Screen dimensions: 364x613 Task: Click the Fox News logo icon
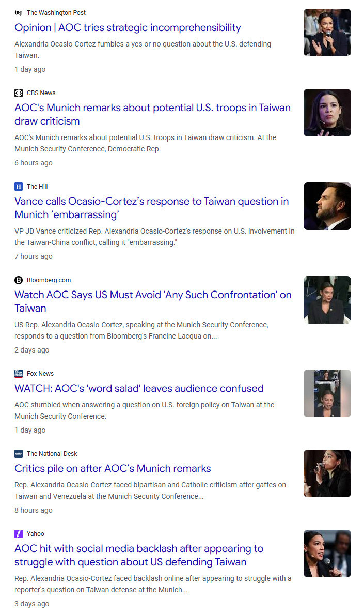tap(19, 374)
